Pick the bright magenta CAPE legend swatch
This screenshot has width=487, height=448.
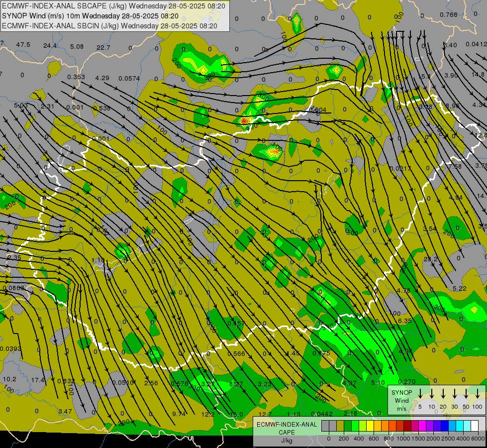click(422, 426)
